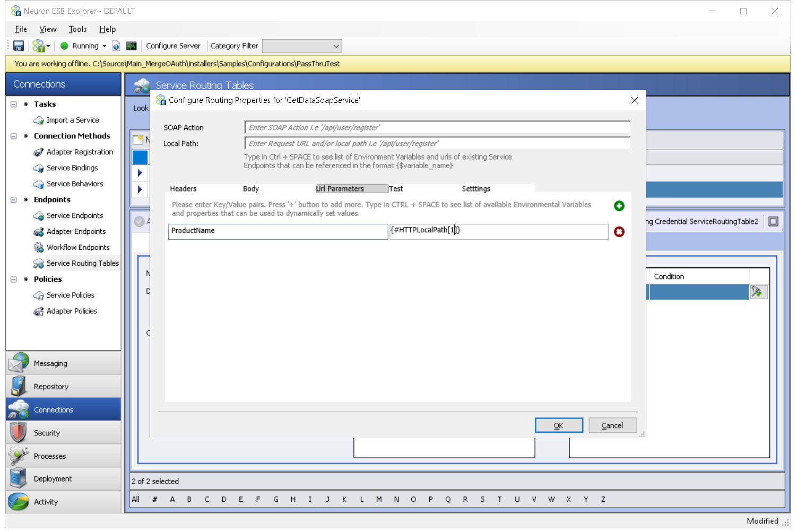Click the {#HTTPLocalPath[1]} value field
The image size is (797, 532).
click(499, 231)
